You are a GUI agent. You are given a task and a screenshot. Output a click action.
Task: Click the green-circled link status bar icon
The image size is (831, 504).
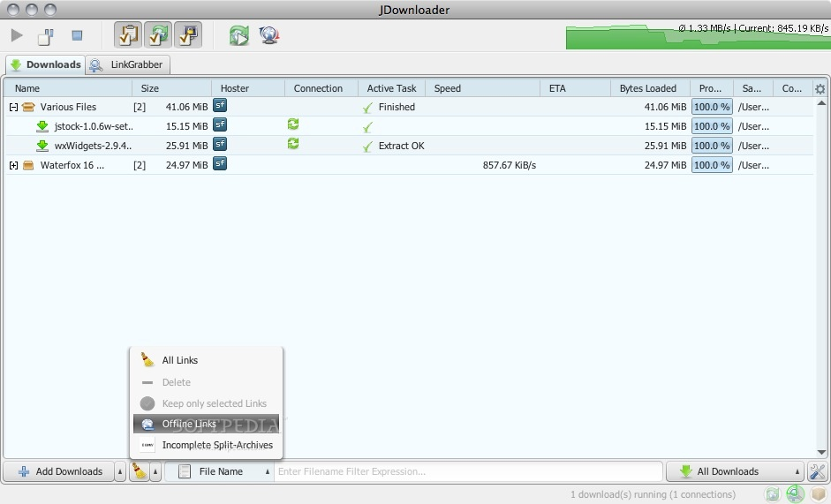(795, 494)
